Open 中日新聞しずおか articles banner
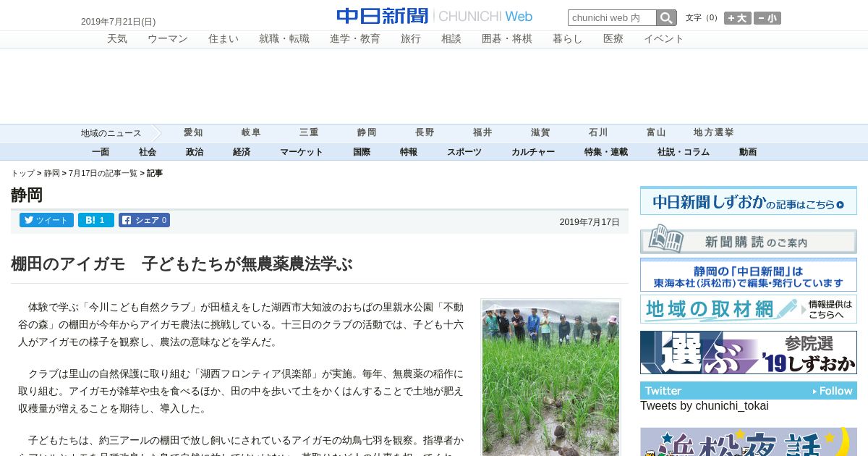The height and width of the screenshot is (456, 868). [x=749, y=200]
